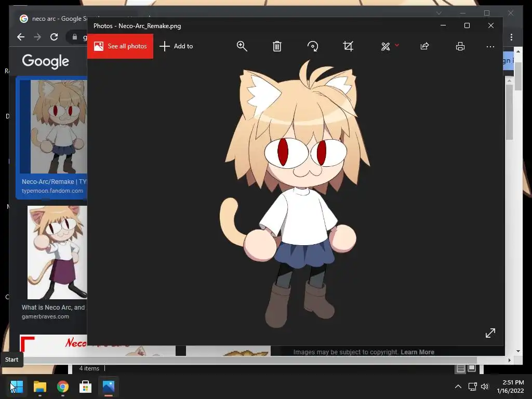Screen dimensions: 532x399
Task: Click the Learn More copyright link
Action: point(417,352)
